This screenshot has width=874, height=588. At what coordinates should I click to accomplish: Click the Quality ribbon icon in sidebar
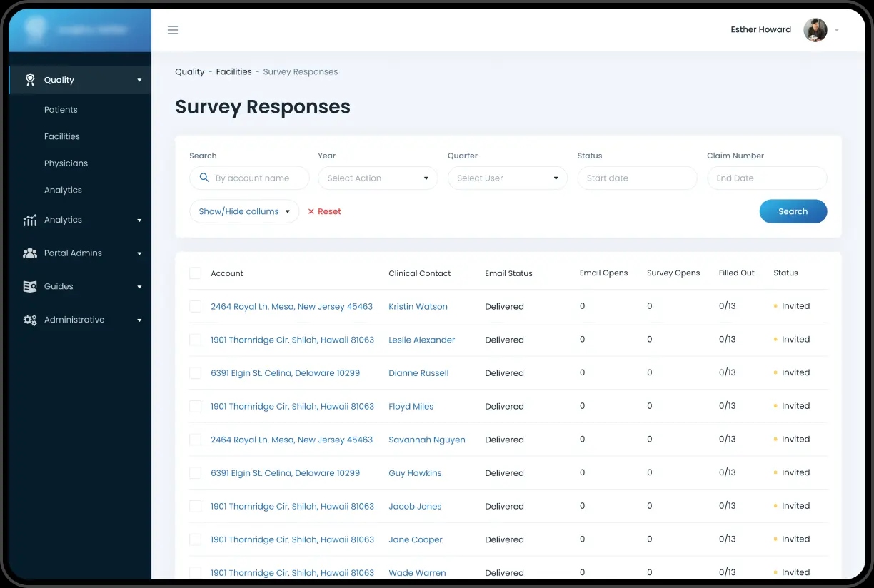click(x=30, y=80)
